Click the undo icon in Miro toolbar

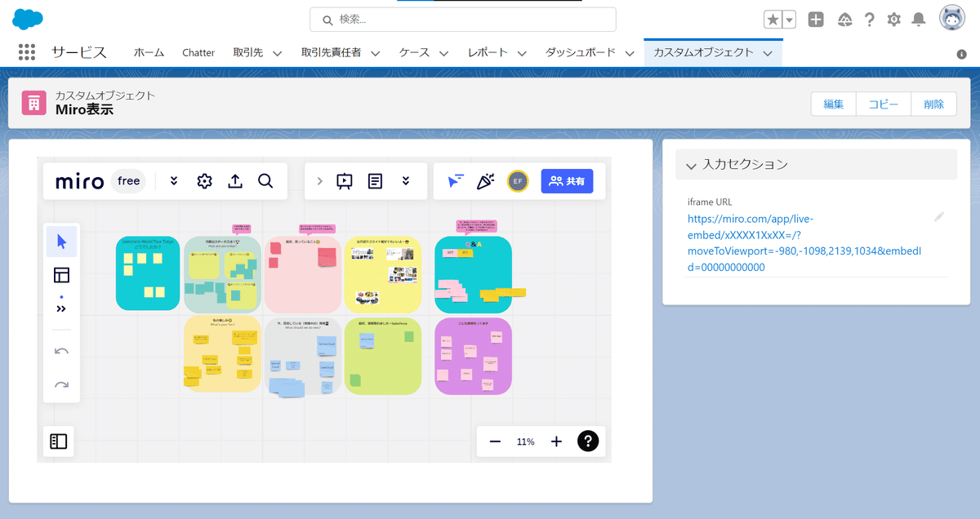[x=61, y=351]
